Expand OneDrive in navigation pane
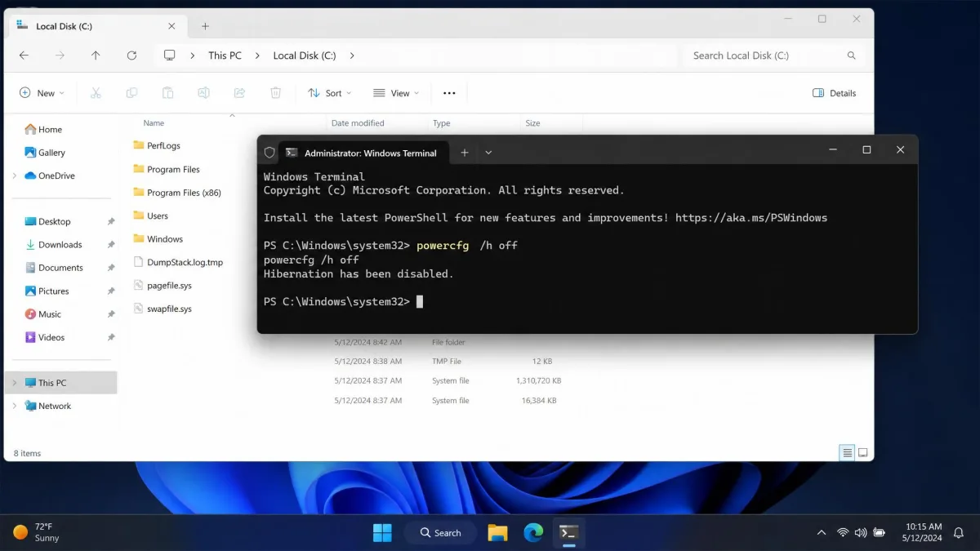The height and width of the screenshot is (551, 980). click(15, 176)
